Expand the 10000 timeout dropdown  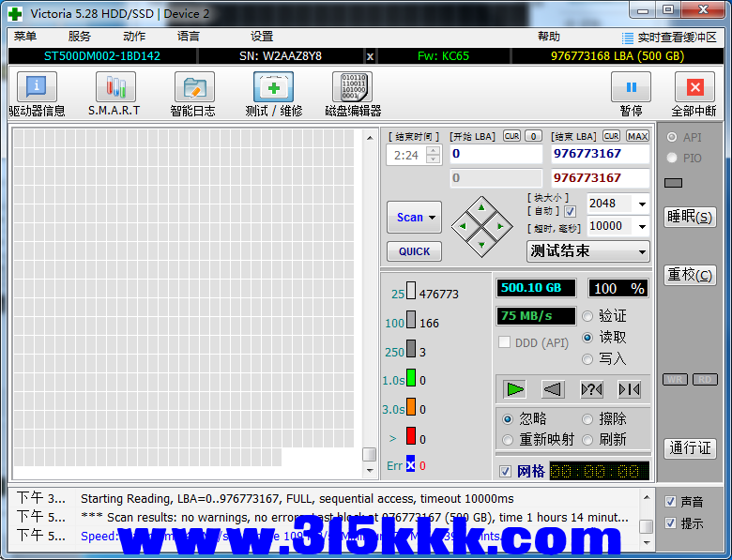click(x=642, y=226)
